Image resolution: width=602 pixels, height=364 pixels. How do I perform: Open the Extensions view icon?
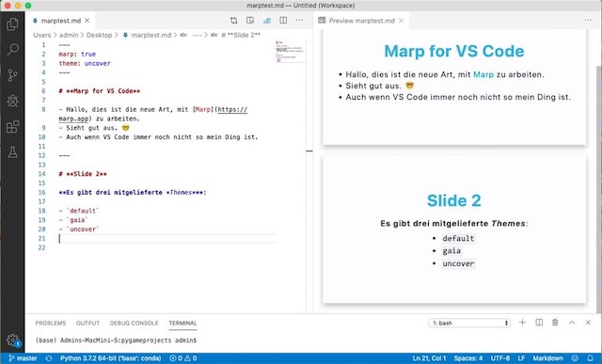pos(12,127)
